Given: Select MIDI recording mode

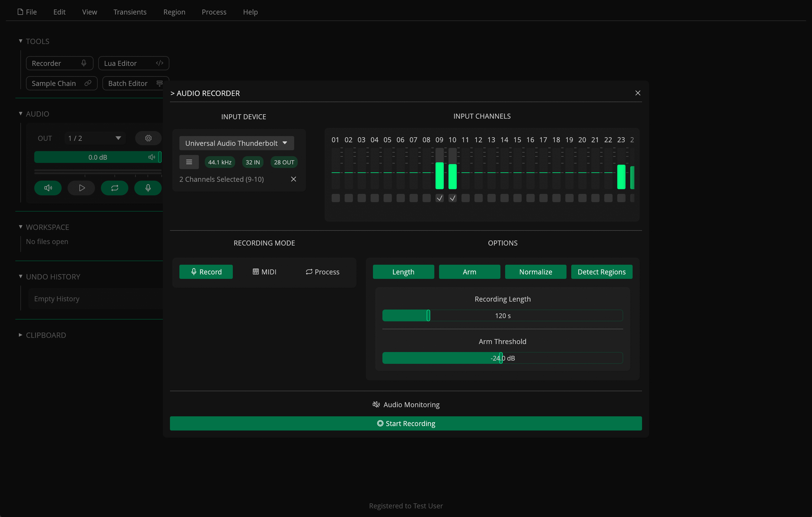Looking at the screenshot, I should (x=264, y=272).
